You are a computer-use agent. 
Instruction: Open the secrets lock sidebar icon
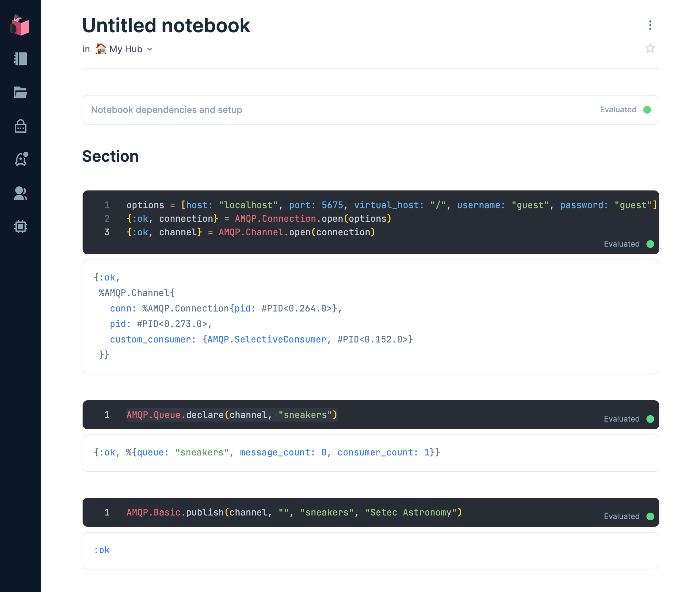pos(20,126)
